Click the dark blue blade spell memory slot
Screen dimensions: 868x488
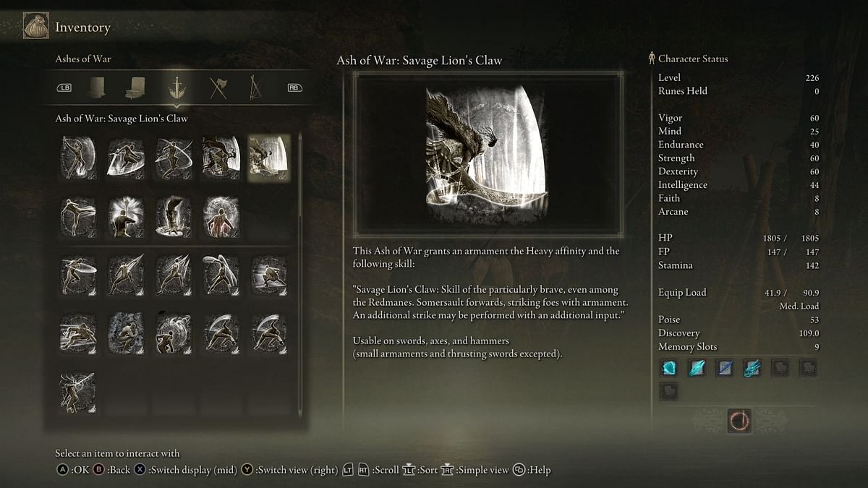tap(725, 368)
